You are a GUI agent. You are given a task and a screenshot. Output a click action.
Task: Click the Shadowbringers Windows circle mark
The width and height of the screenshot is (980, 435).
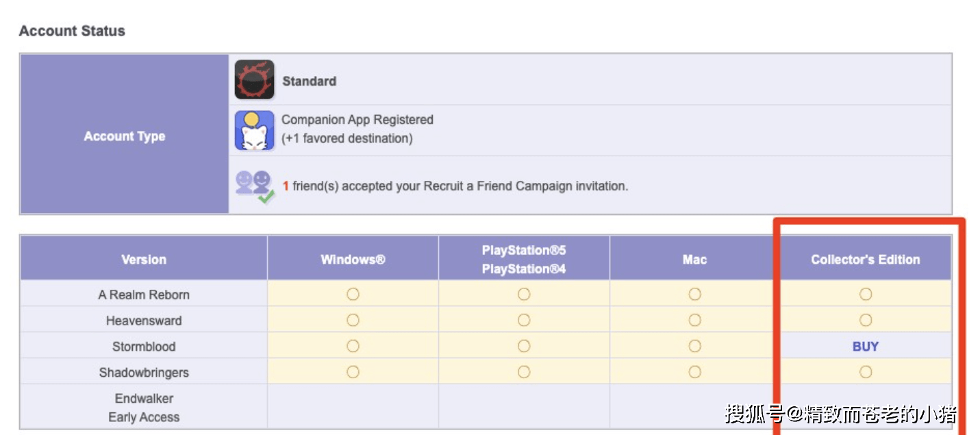[x=353, y=372]
